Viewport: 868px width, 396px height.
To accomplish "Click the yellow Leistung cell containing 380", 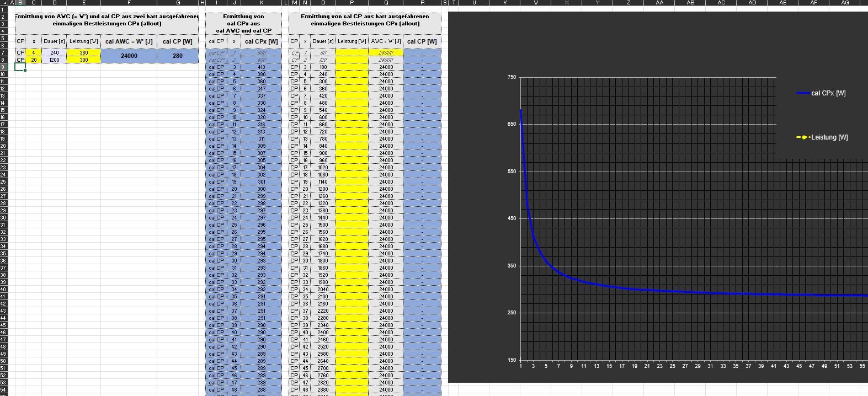I will 83,53.
